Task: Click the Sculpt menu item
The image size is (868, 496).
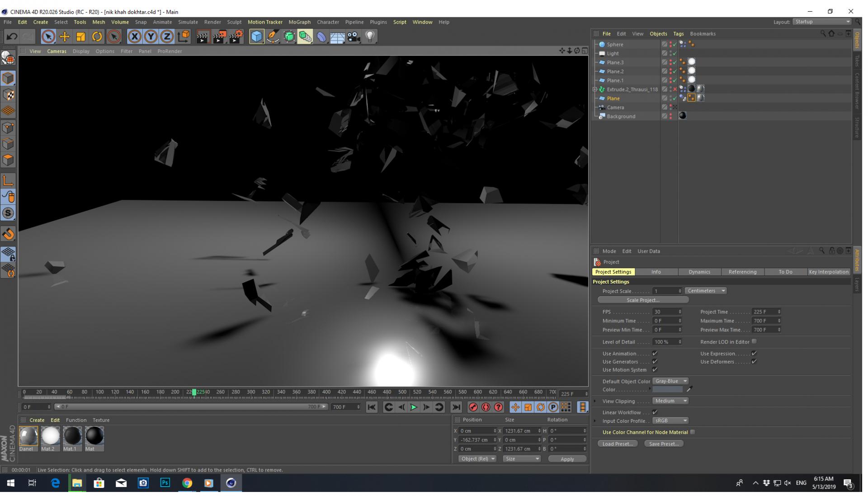Action: pos(235,22)
